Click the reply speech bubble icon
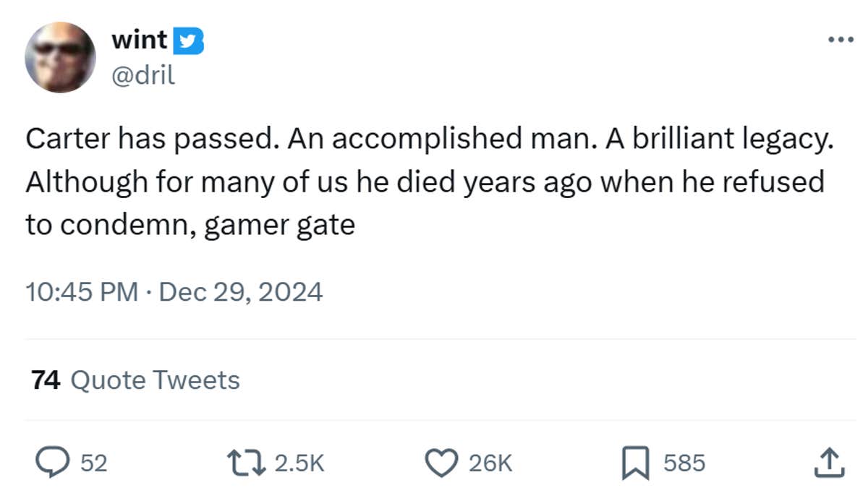The width and height of the screenshot is (868, 496). coord(51,463)
